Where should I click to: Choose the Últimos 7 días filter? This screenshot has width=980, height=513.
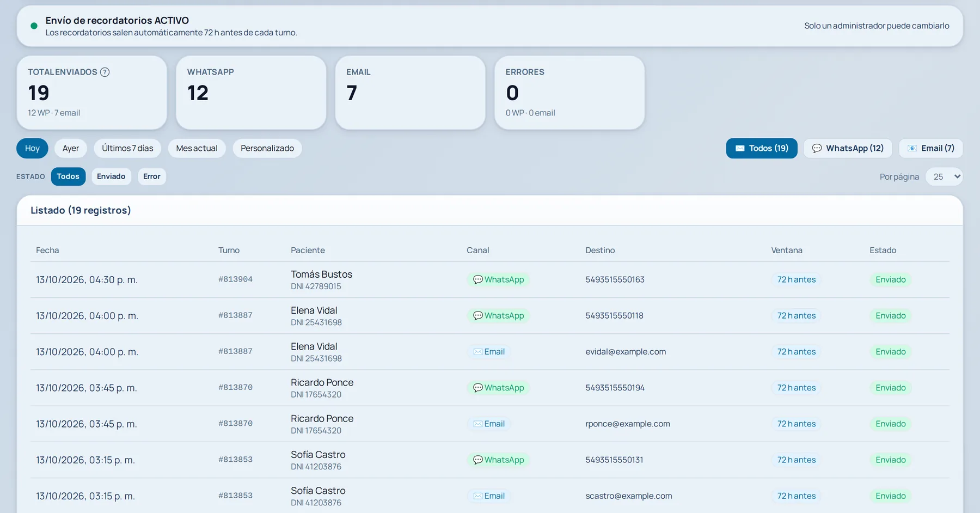127,148
